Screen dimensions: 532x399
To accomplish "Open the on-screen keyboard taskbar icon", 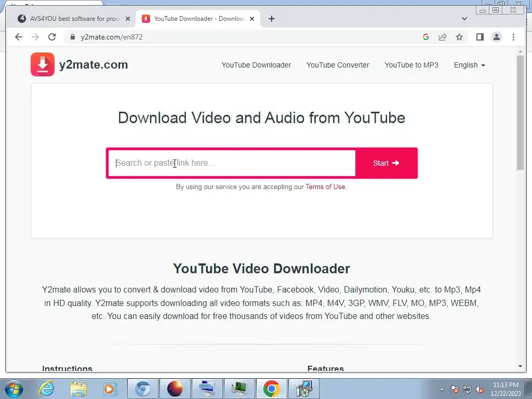I will pos(207,389).
